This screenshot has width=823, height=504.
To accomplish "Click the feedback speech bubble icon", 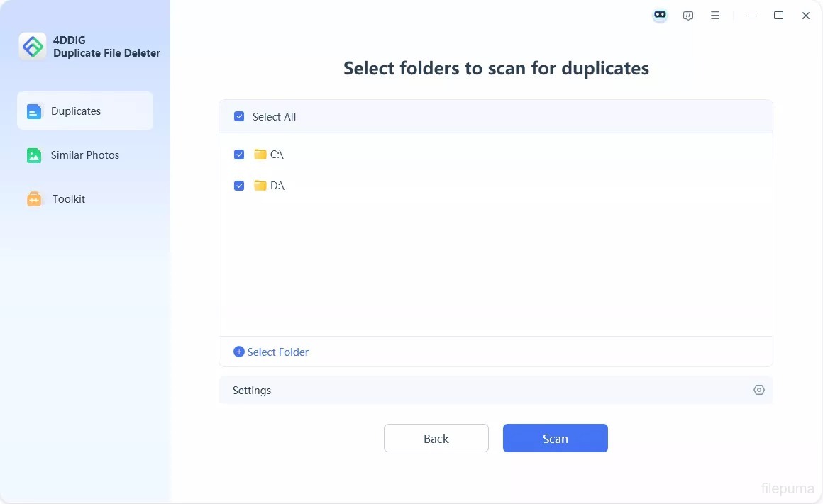I will [687, 16].
